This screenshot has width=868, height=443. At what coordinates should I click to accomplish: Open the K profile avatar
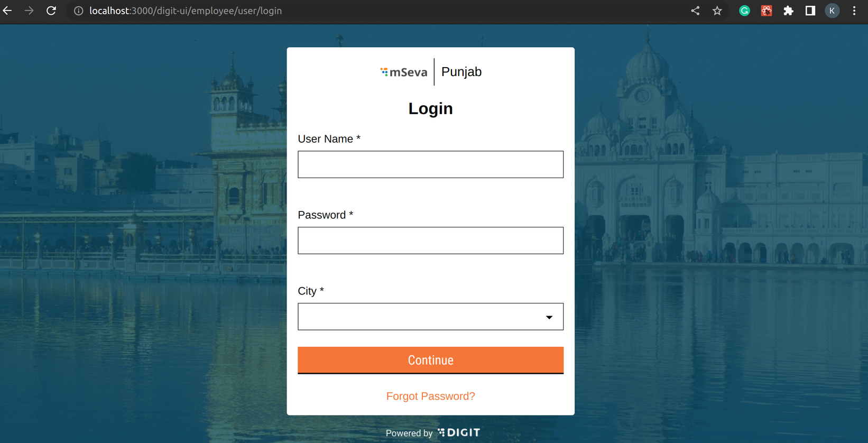coord(832,11)
